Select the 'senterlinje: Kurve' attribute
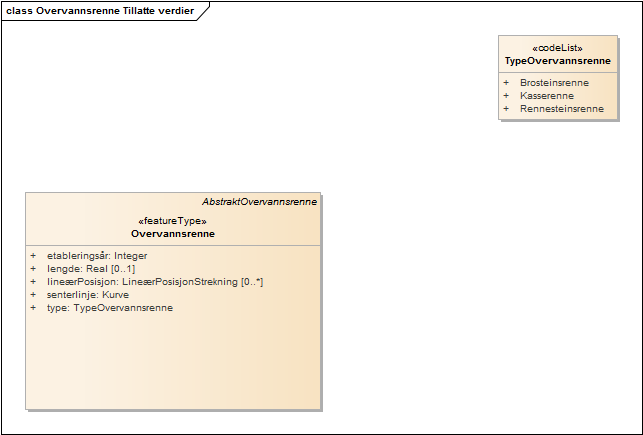This screenshot has width=643, height=435. coord(88,295)
